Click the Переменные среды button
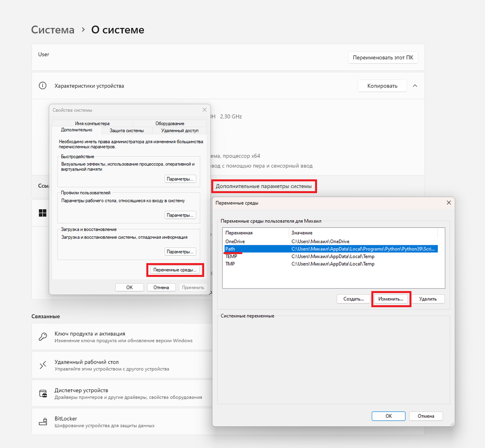 coord(175,270)
